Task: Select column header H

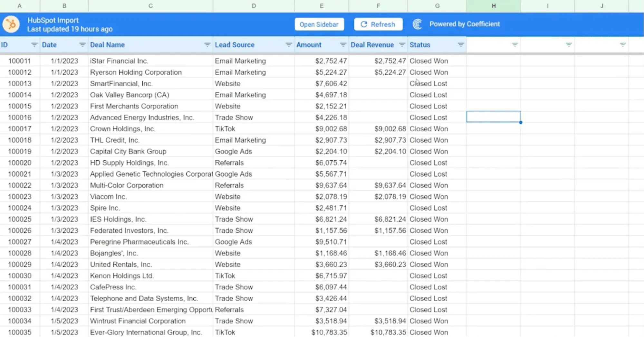Action: [493, 6]
